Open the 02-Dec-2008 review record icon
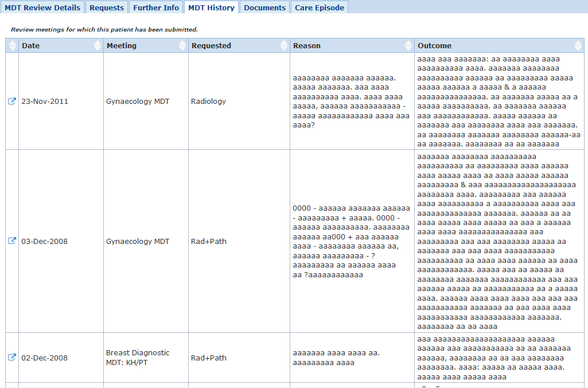The height and width of the screenshot is (388, 588). pyautogui.click(x=12, y=358)
